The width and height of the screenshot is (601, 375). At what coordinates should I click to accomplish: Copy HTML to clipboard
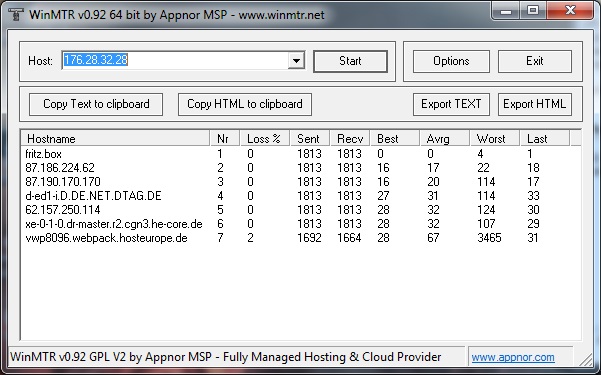pos(245,104)
